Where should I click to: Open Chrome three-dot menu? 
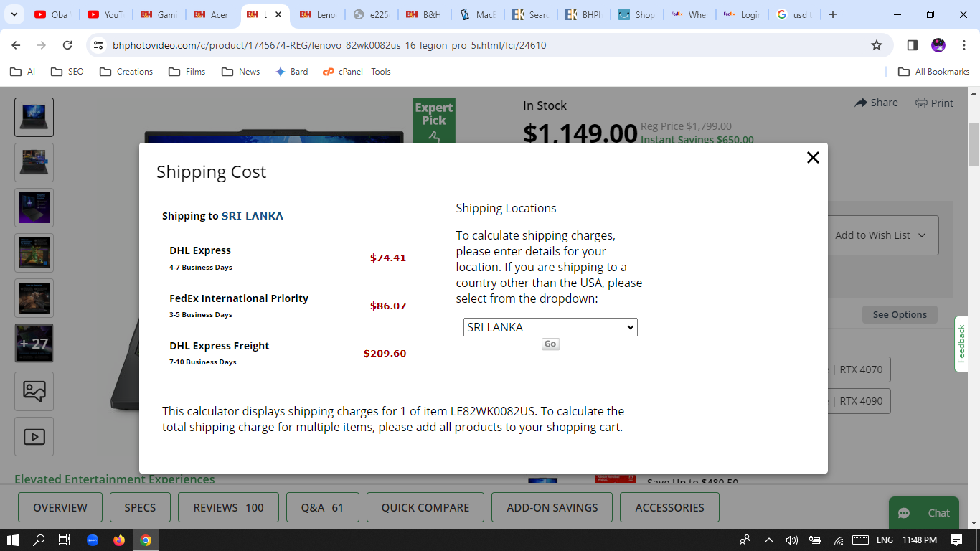click(963, 45)
